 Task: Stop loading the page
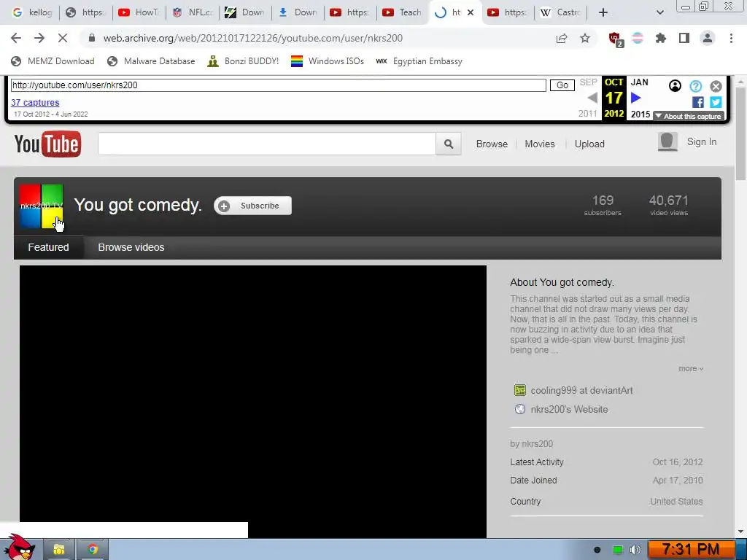pos(63,38)
